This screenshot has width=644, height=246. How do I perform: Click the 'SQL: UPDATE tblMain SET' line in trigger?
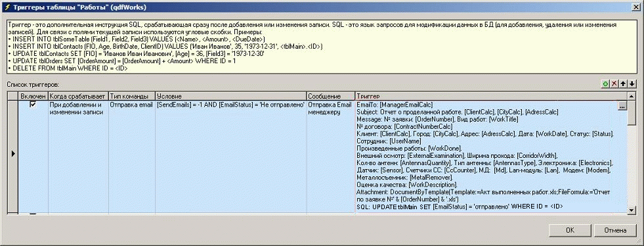pos(460,206)
